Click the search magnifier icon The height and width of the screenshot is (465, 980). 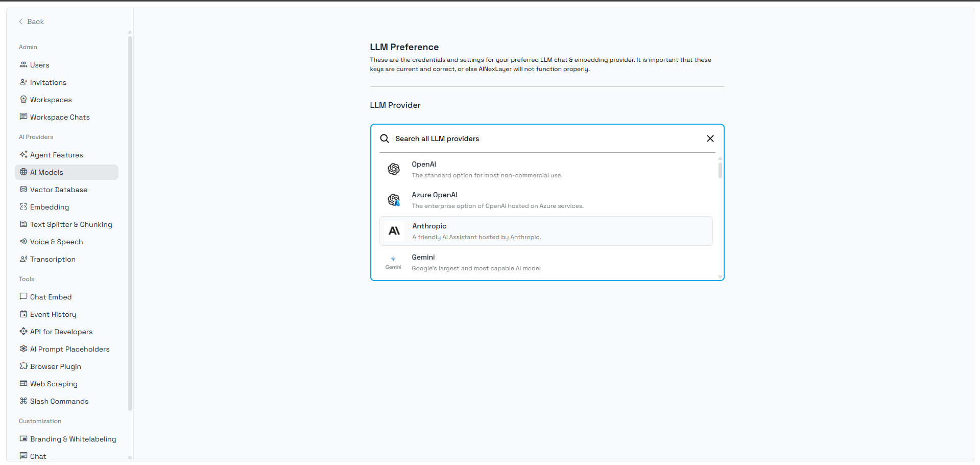tap(385, 138)
